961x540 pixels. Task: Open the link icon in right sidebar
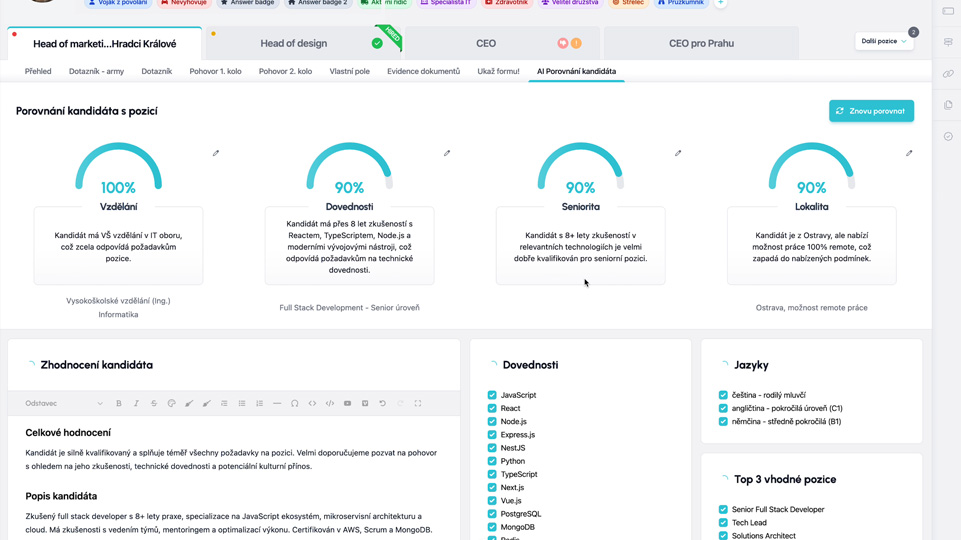948,74
